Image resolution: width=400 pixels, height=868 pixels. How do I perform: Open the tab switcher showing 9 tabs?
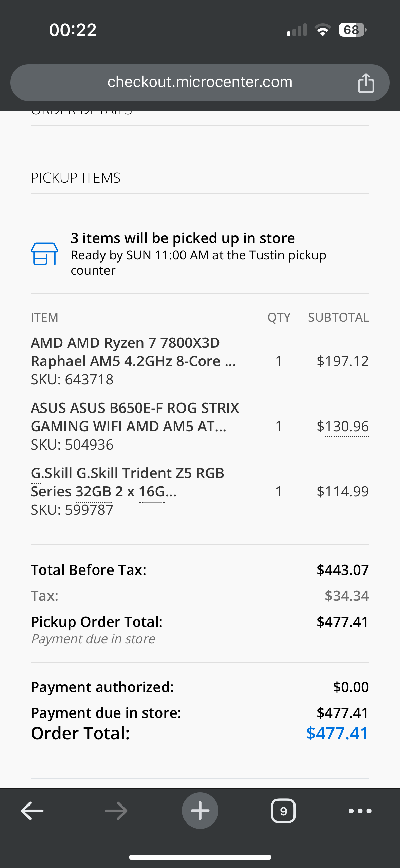(283, 811)
